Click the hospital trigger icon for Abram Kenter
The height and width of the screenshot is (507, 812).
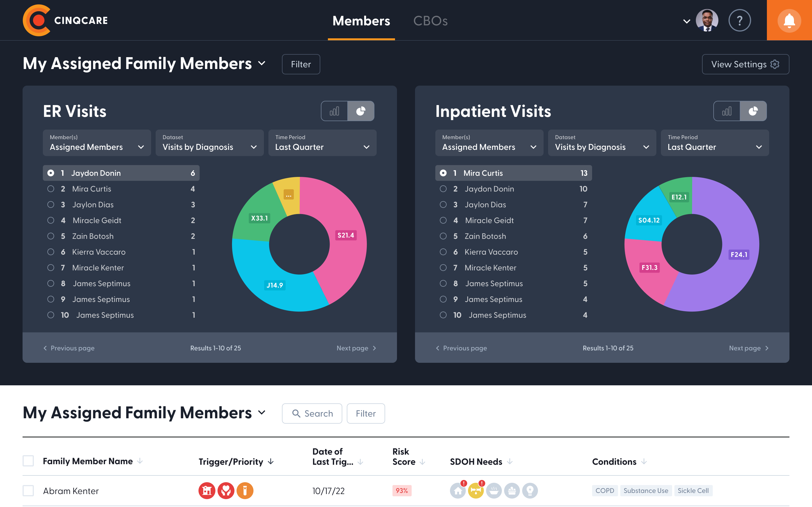[207, 491]
